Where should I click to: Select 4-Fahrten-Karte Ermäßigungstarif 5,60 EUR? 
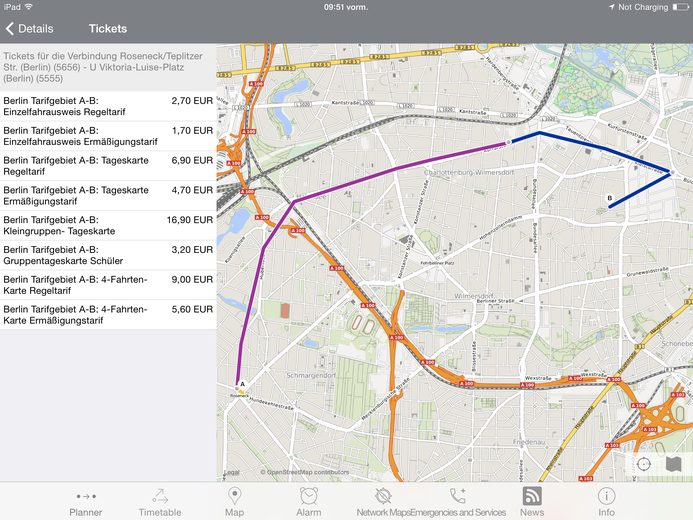pyautogui.click(x=108, y=315)
